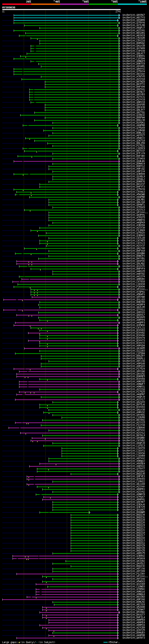Click the UniRef100_Q3B9V1 label
The image size is (149, 644).
click(x=134, y=56)
